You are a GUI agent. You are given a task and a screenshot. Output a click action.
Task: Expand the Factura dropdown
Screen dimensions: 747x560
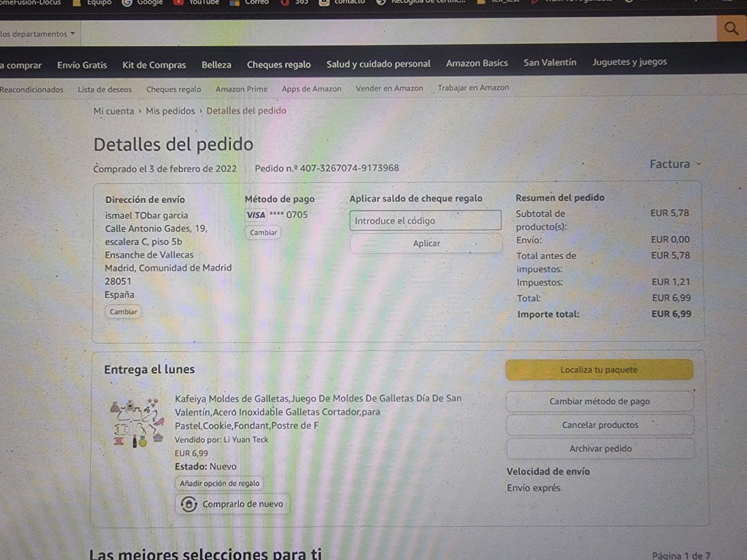(675, 164)
